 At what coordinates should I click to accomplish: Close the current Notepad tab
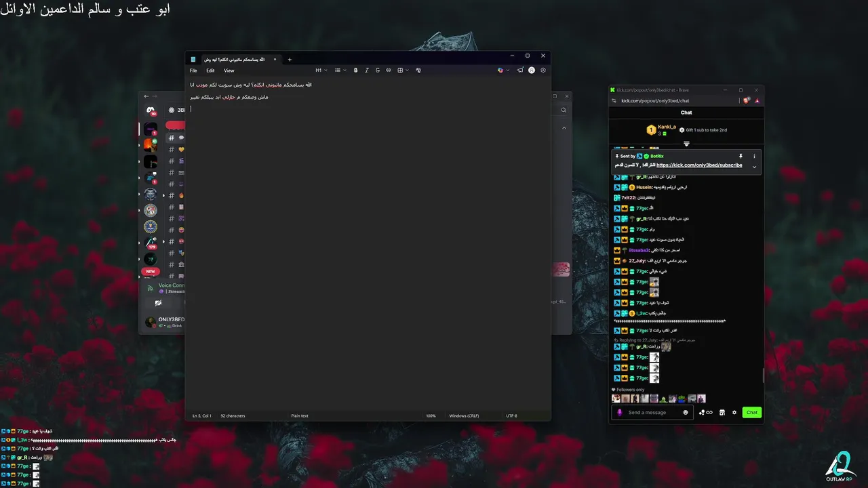pos(275,59)
